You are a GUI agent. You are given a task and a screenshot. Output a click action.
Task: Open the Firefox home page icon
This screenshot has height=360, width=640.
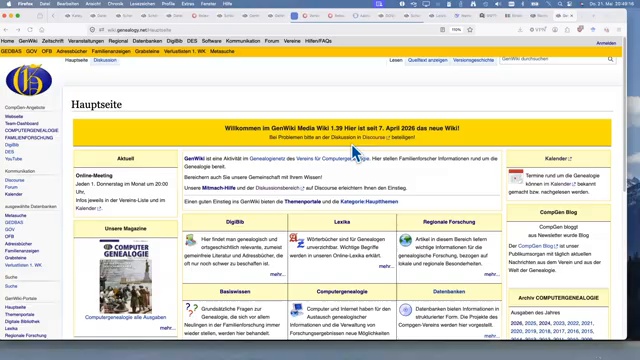point(42,30)
